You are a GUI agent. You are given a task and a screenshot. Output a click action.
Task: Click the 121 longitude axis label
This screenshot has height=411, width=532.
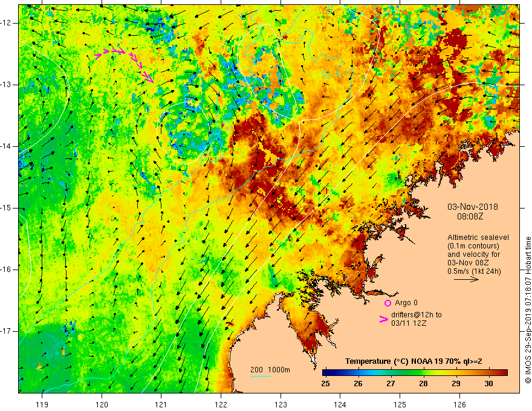point(161,404)
